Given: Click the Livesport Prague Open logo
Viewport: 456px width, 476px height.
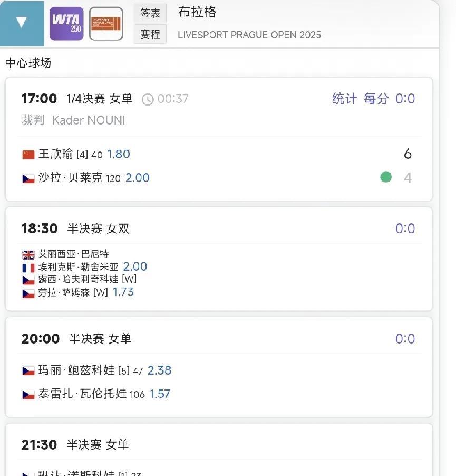Looking at the screenshot, I should click(106, 24).
